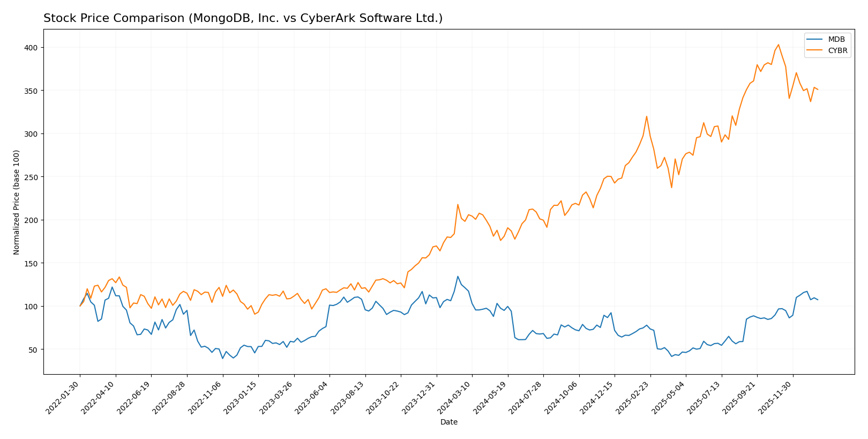Click the CYBR spike near 320 in February 2025
The image size is (868, 439).
647,116
